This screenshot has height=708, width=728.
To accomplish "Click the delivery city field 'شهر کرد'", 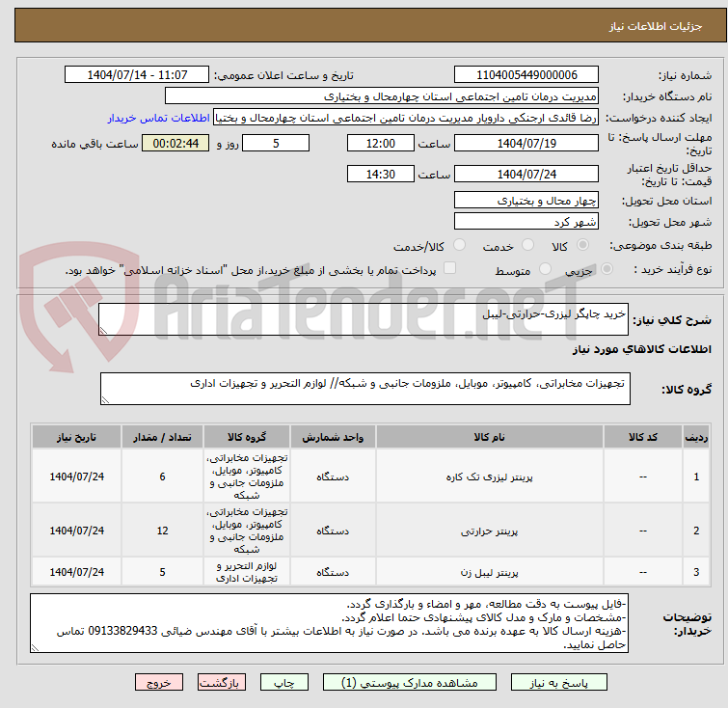I will (x=526, y=222).
